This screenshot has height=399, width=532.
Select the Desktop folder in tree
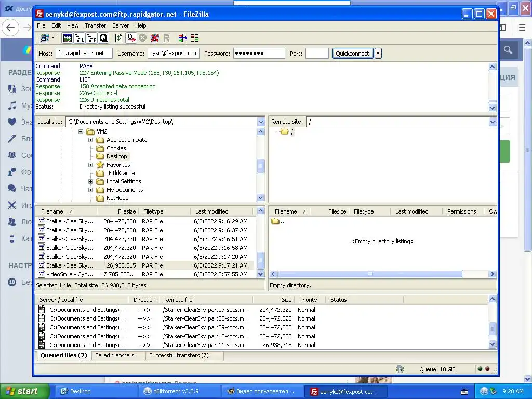(117, 156)
